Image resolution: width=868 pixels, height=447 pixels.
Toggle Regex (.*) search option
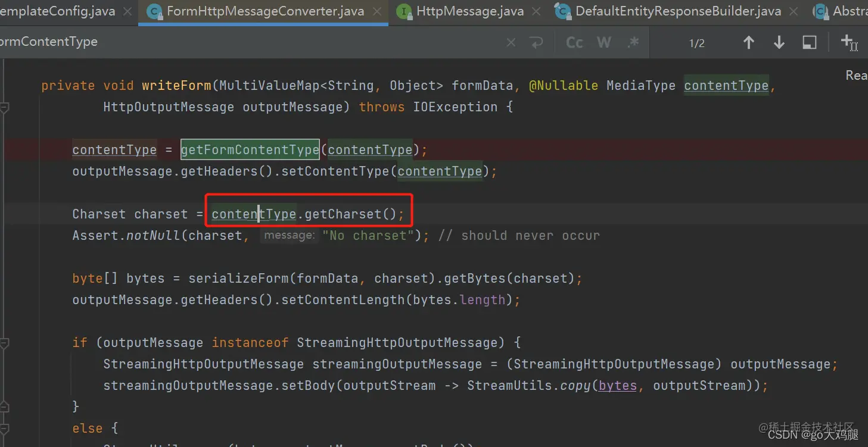(x=633, y=43)
